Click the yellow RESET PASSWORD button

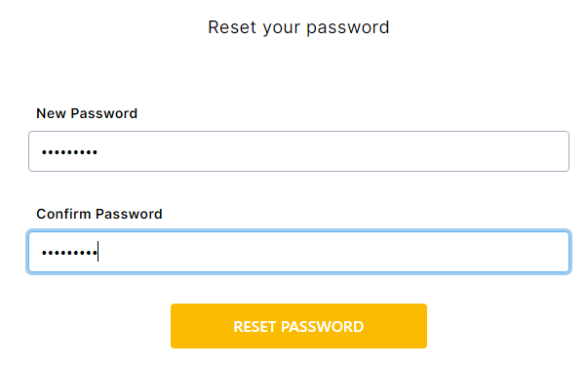(298, 326)
